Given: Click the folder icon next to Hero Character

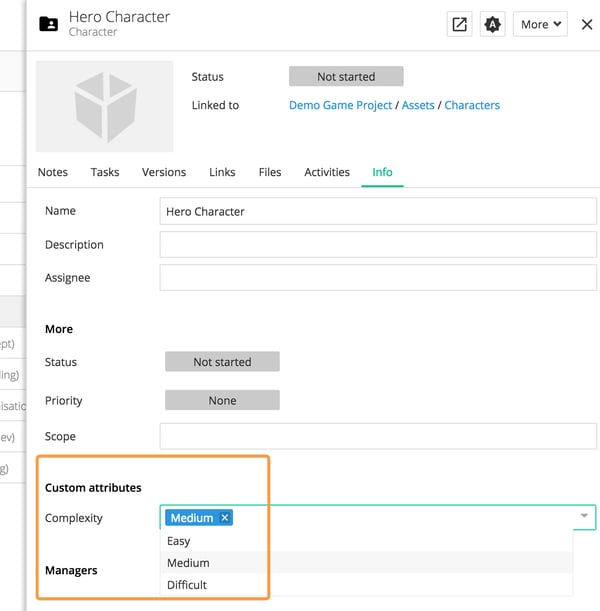Looking at the screenshot, I should click(48, 24).
